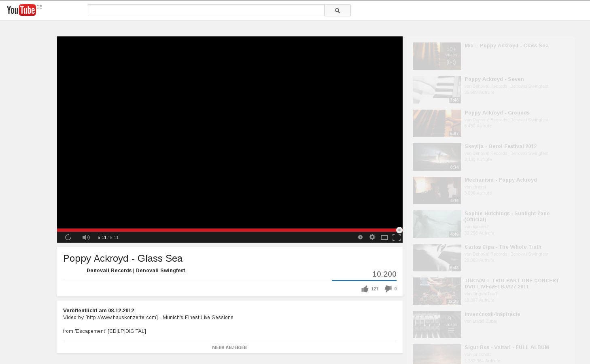
Task: Click the thumbs up like icon
Action: (365, 289)
